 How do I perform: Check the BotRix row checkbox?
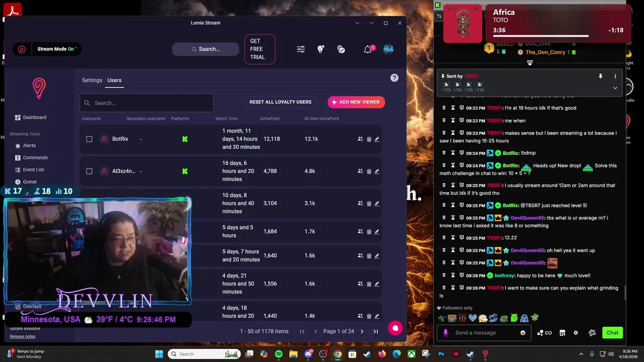click(x=89, y=139)
